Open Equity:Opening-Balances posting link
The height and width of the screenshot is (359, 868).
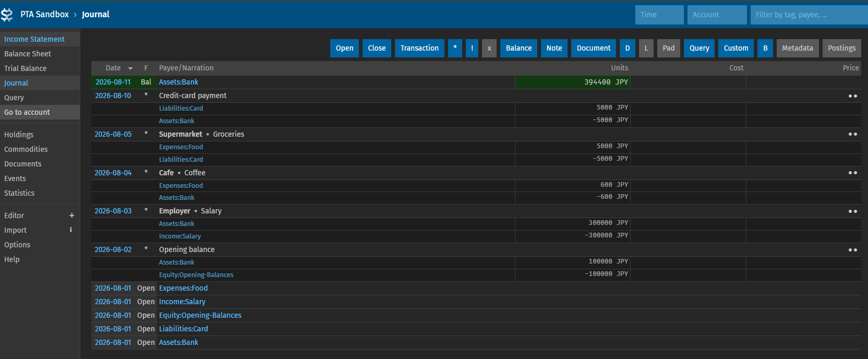(196, 275)
